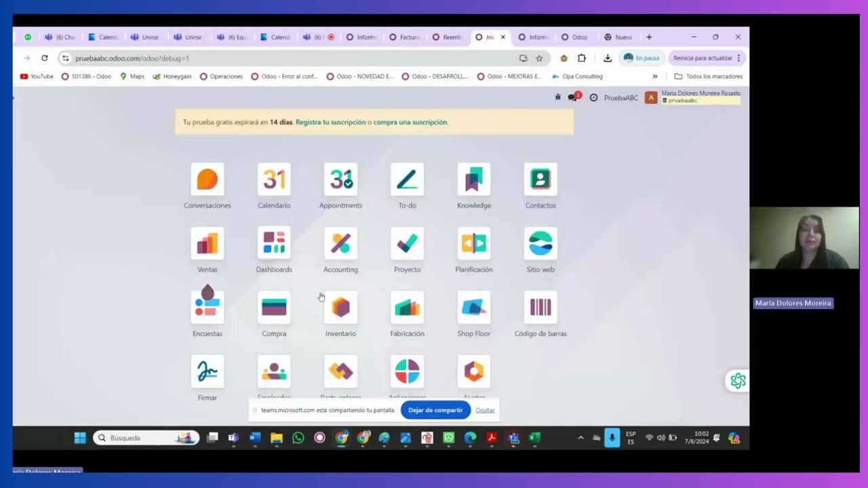The image size is (868, 488).
Task: Open the Inventario app
Action: point(340,308)
